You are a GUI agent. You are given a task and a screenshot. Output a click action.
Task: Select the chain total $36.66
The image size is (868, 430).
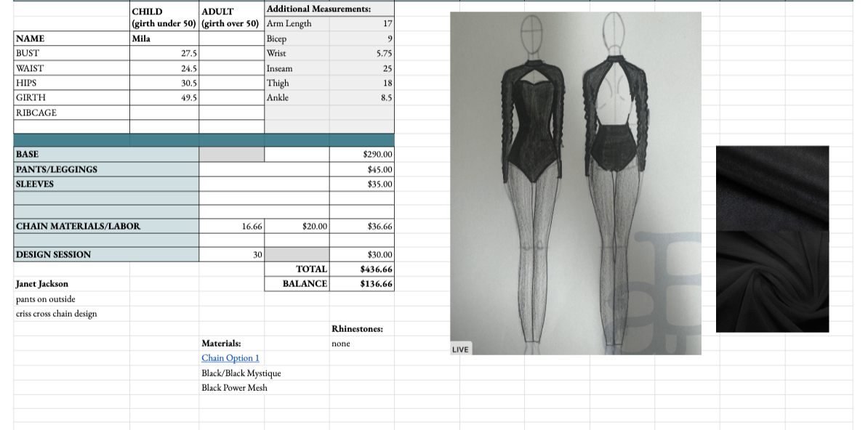coord(361,227)
